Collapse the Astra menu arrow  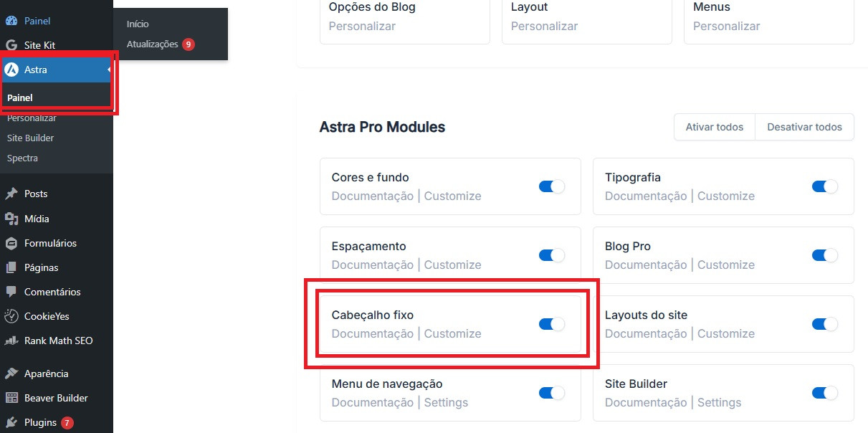tap(109, 70)
